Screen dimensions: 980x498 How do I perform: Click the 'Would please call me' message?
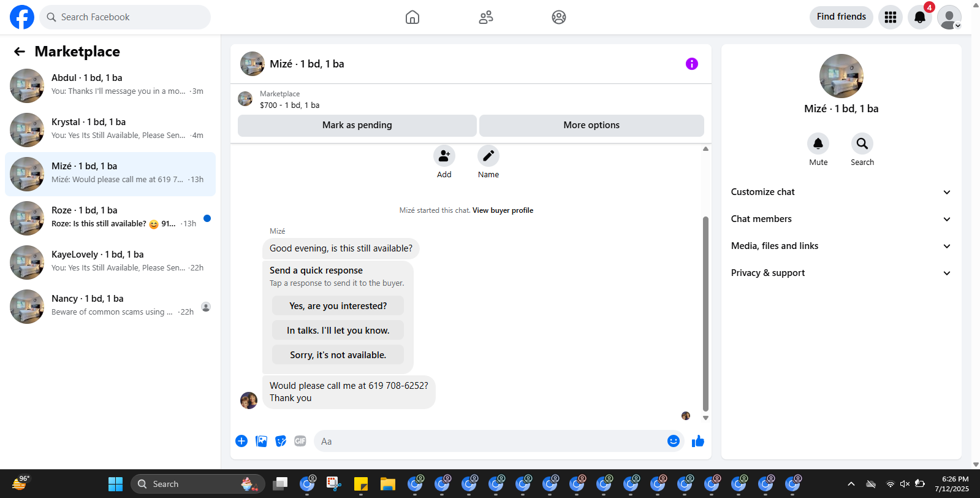(x=349, y=392)
